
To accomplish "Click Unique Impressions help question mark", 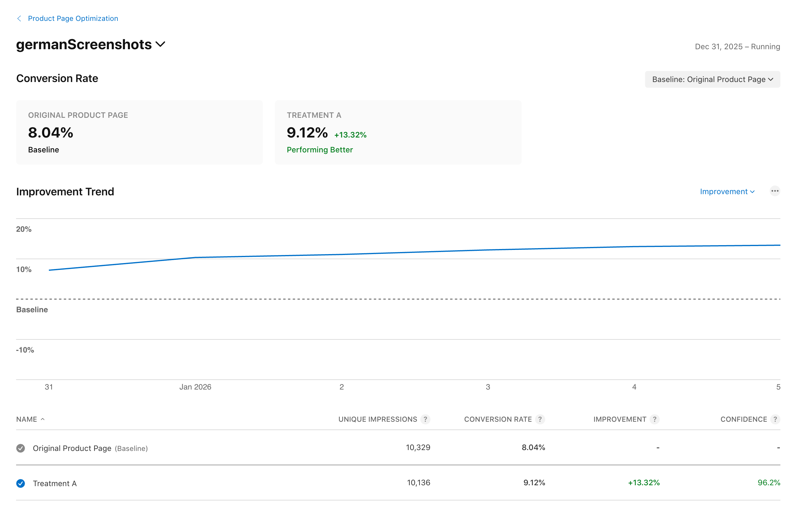I will pos(425,419).
